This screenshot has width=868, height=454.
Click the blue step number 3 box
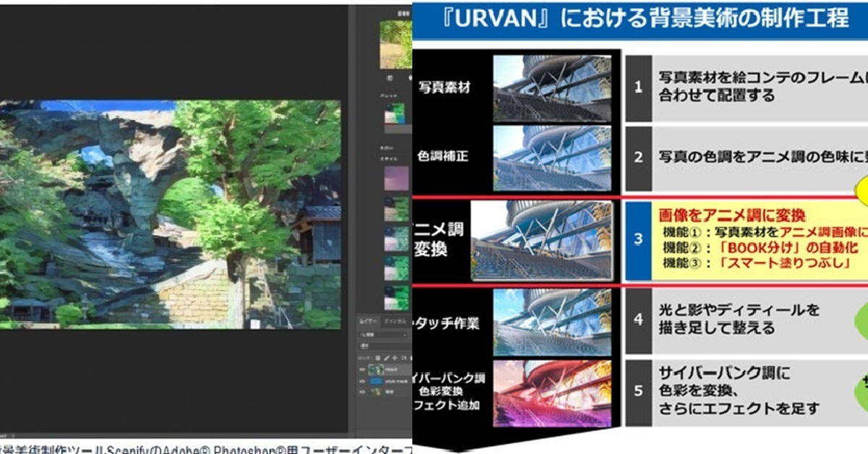[x=638, y=240]
